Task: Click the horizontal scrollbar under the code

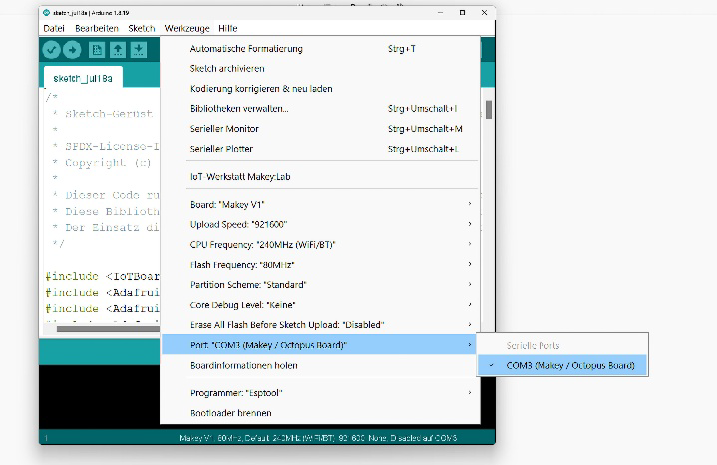Action: click(100, 328)
